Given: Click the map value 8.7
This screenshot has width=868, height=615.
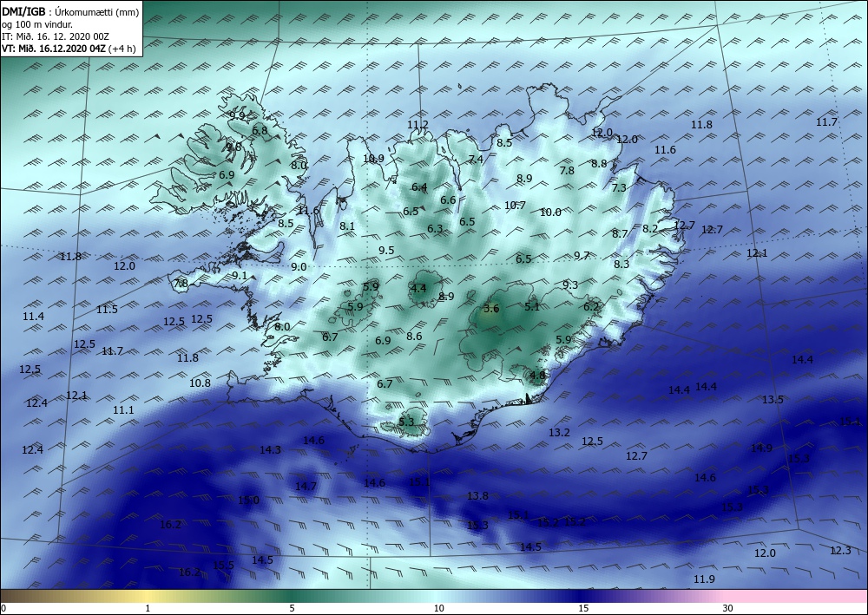Looking at the screenshot, I should click(x=620, y=233).
